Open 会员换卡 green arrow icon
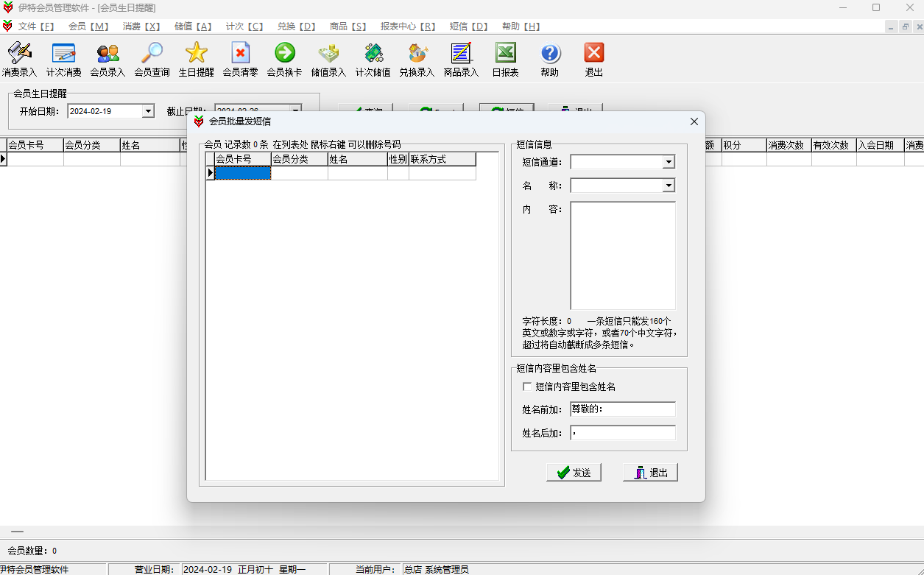 pos(284,60)
